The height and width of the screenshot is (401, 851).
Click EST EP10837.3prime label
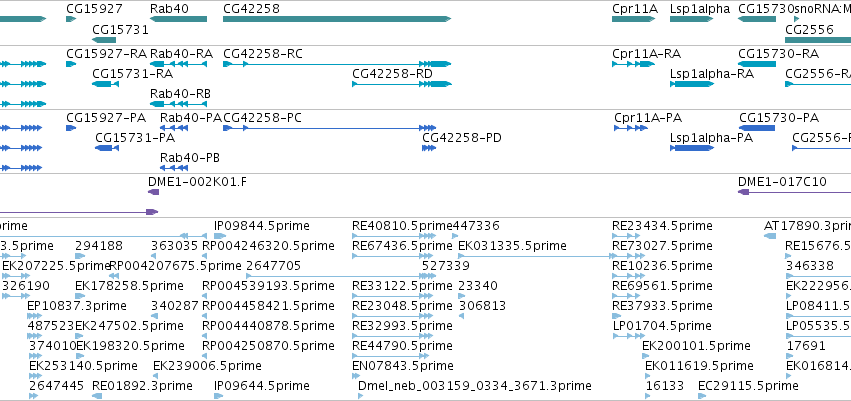point(77,306)
